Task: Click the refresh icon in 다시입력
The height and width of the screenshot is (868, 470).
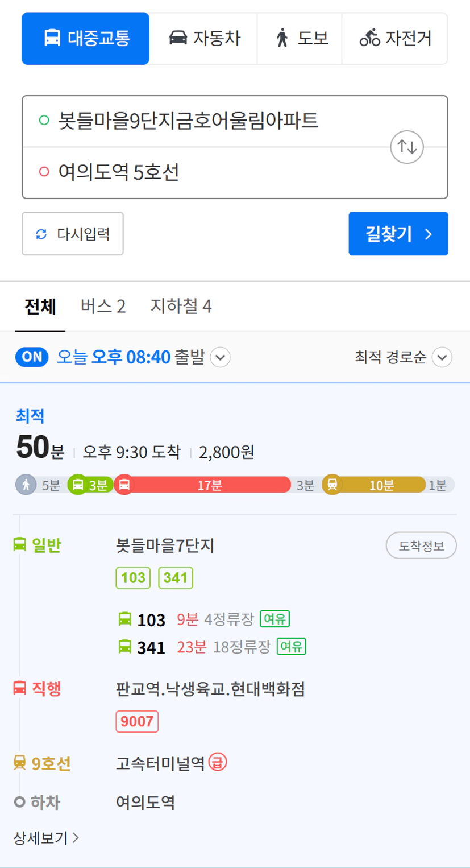Action: click(x=41, y=234)
